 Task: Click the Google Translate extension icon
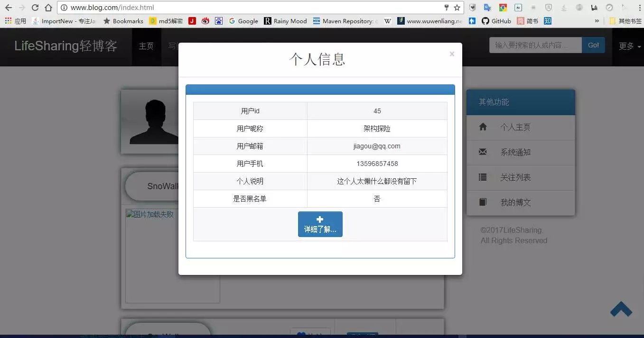click(487, 8)
